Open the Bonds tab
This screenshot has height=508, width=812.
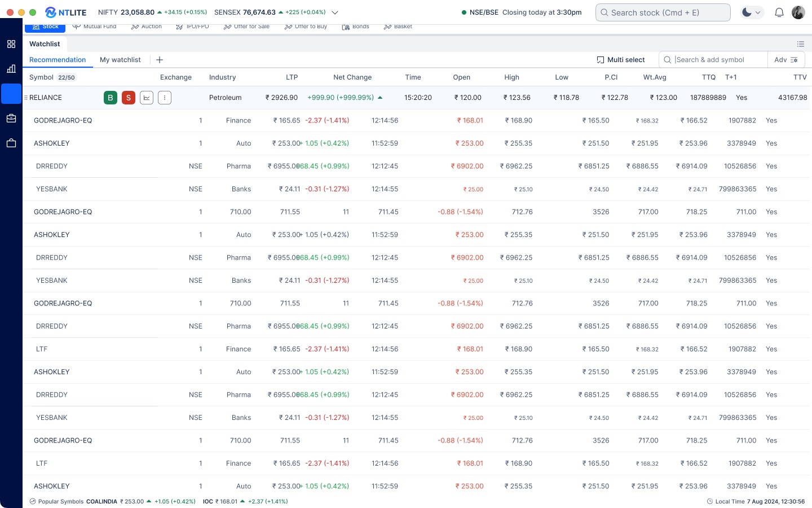(355, 27)
